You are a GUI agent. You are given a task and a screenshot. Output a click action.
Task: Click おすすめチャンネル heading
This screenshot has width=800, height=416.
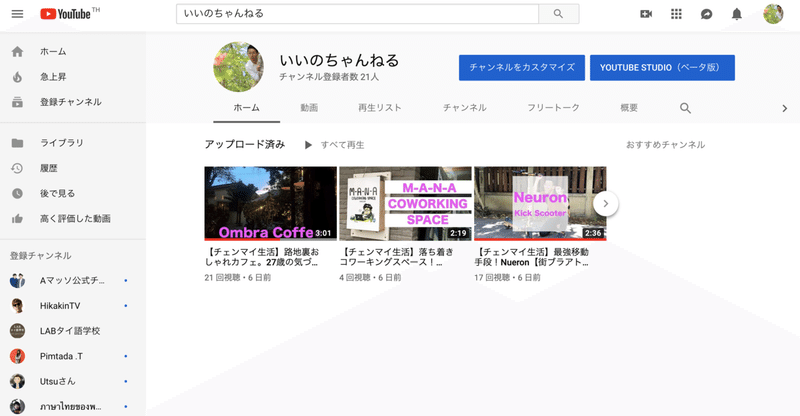666,145
